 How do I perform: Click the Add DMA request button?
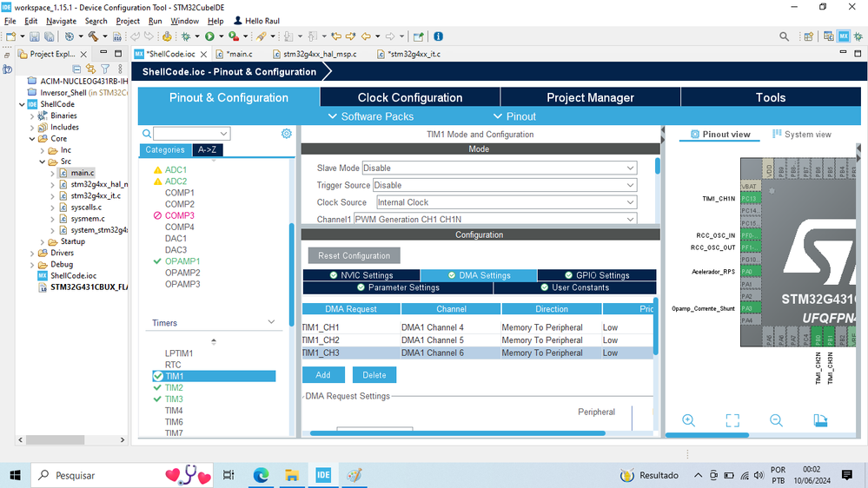[323, 374]
